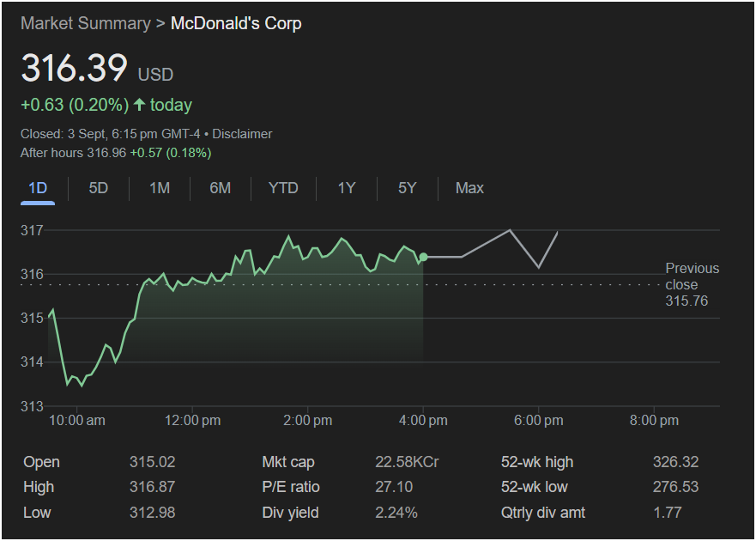Screen dimensions: 756x541
Task: Click the up arrow next to today
Action: pos(139,104)
